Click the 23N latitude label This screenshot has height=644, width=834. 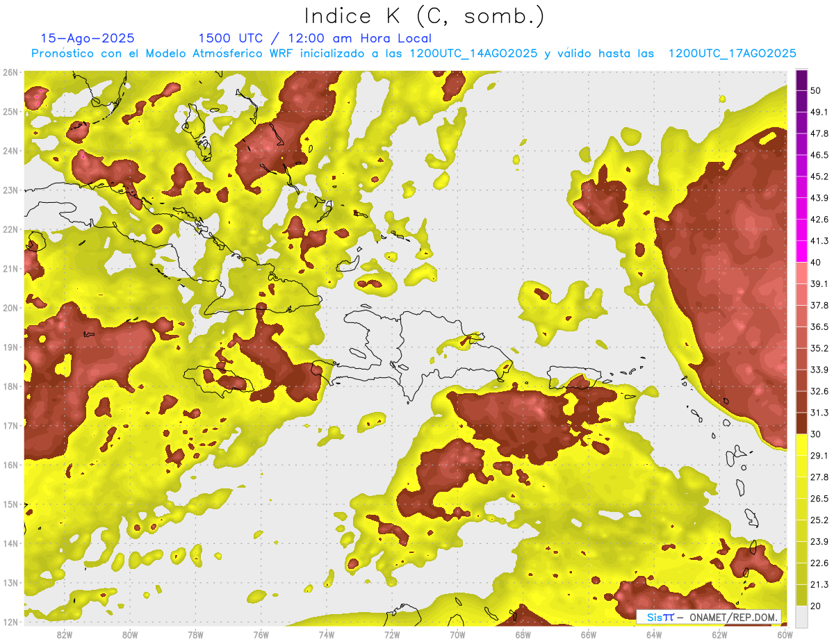click(x=10, y=190)
